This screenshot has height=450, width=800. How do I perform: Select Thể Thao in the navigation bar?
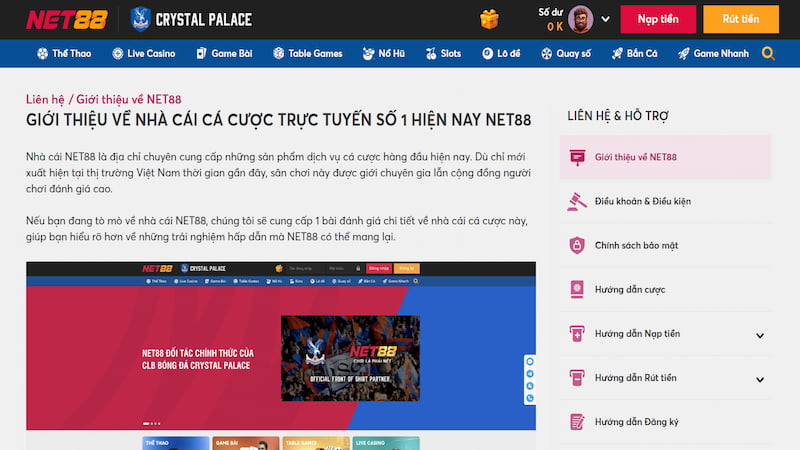(65, 54)
